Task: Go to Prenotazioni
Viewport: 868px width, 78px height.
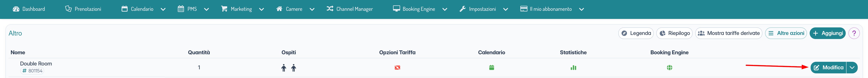Action: click(83, 9)
